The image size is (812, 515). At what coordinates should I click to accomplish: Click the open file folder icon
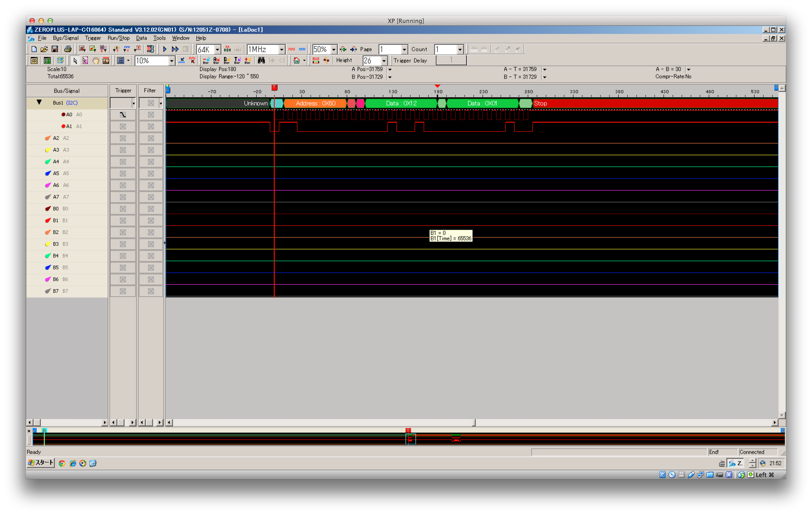(x=44, y=49)
